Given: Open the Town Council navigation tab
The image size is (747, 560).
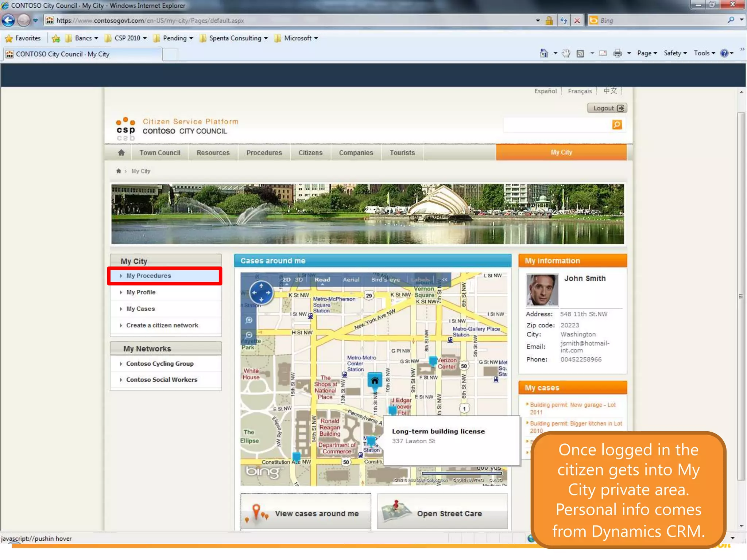Looking at the screenshot, I should pyautogui.click(x=160, y=153).
